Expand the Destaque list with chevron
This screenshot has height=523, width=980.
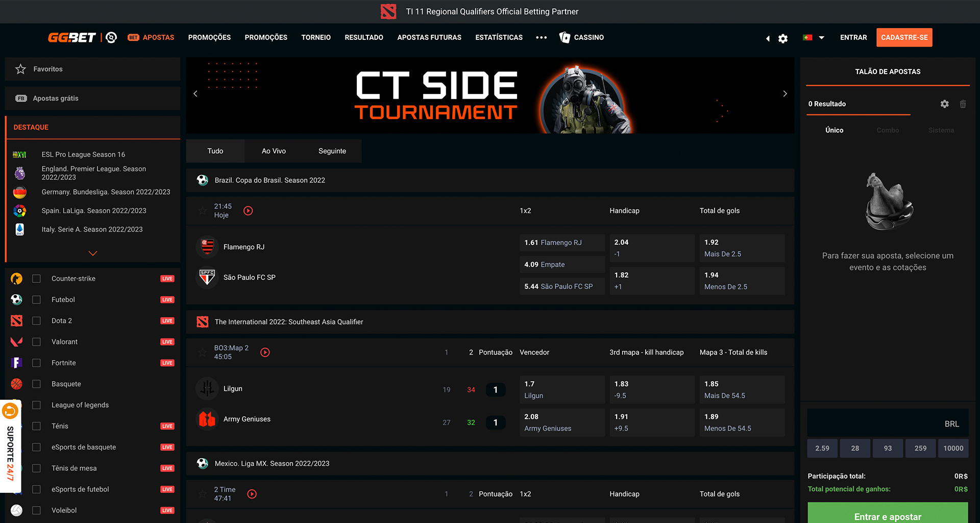93,253
